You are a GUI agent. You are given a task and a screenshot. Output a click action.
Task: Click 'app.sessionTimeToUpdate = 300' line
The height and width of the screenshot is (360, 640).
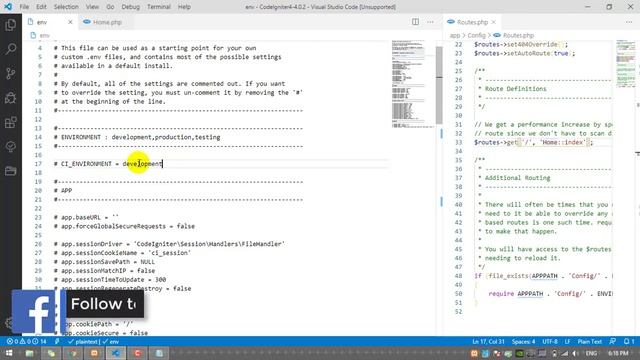coord(110,280)
